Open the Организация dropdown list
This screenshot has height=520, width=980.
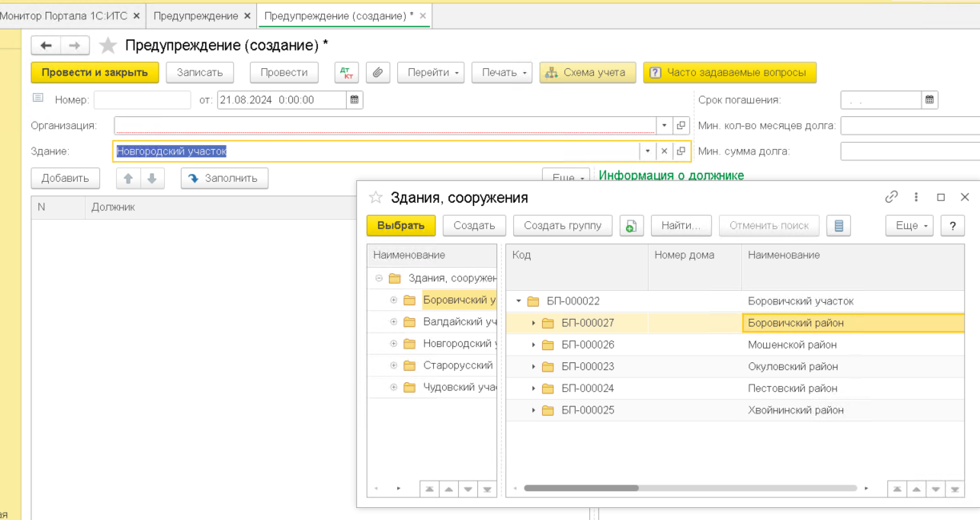point(664,126)
